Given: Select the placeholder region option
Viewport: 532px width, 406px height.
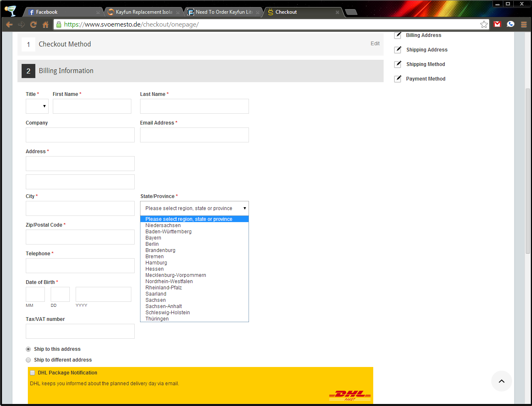Looking at the screenshot, I should tap(195, 219).
